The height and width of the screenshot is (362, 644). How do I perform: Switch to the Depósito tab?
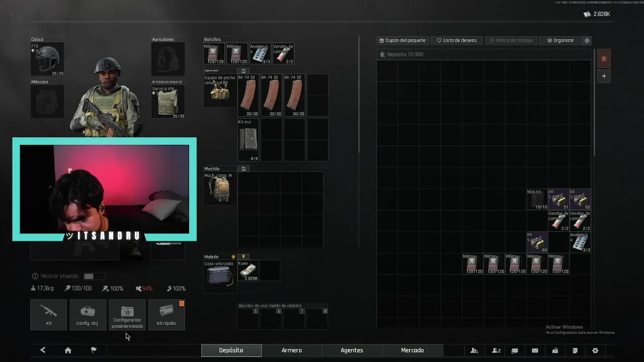(231, 350)
